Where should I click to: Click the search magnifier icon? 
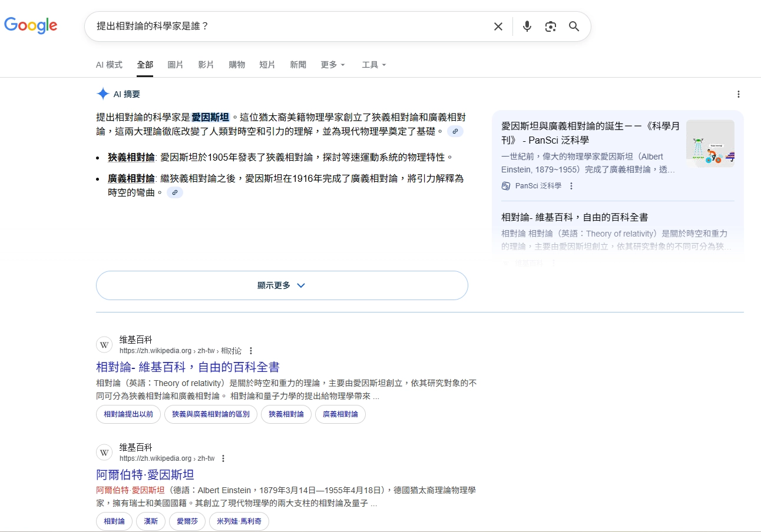(x=574, y=26)
